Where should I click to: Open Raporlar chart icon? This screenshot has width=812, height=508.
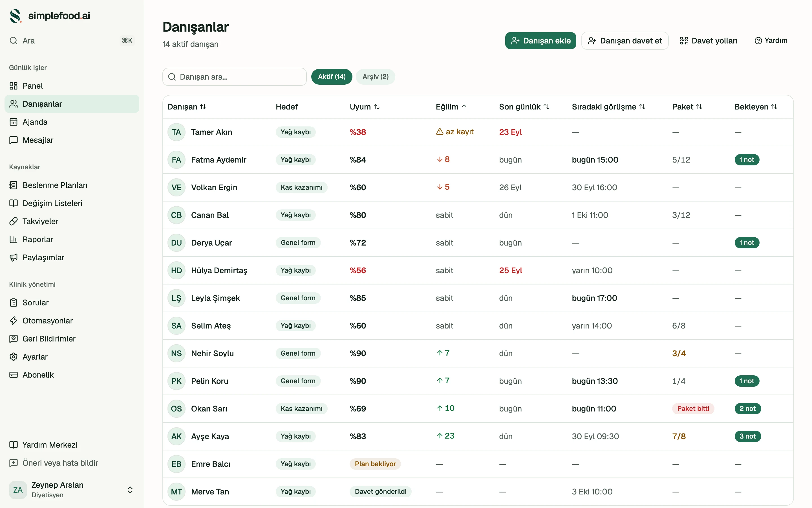tap(14, 240)
